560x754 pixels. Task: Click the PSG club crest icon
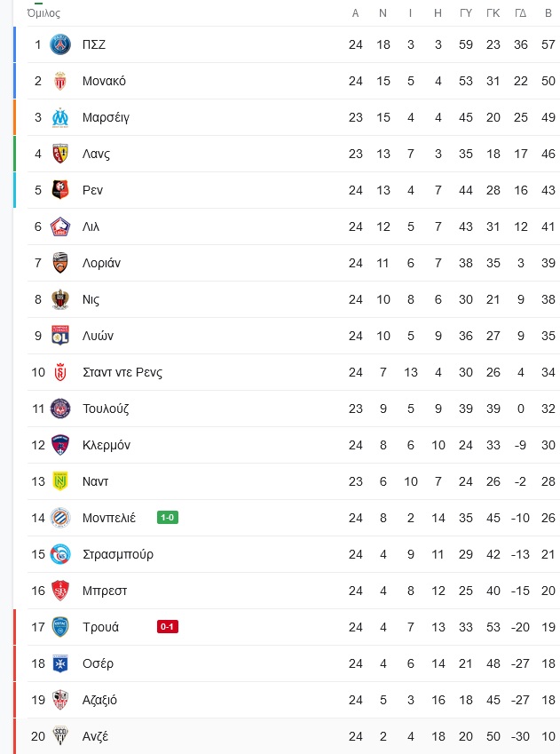pyautogui.click(x=60, y=44)
